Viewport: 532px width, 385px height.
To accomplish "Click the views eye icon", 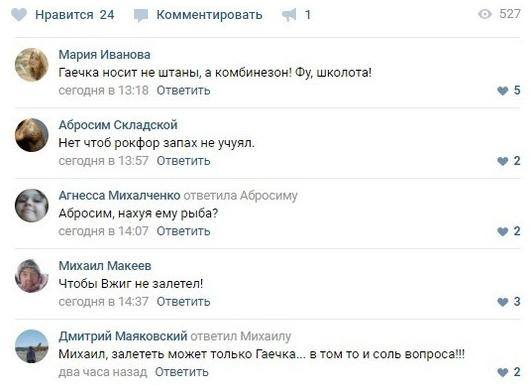I will [x=485, y=14].
